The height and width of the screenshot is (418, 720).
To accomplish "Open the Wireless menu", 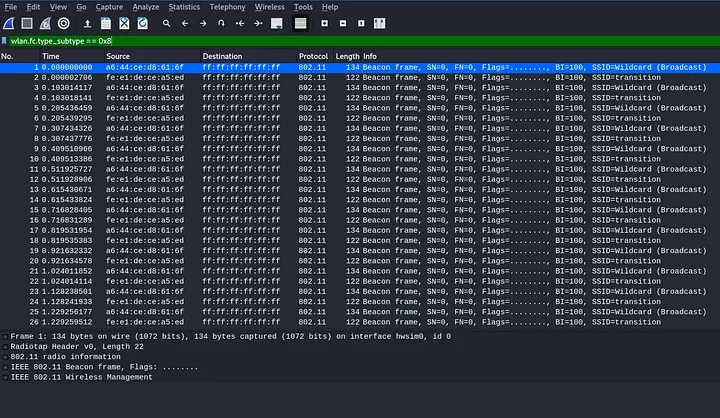I will [269, 6].
